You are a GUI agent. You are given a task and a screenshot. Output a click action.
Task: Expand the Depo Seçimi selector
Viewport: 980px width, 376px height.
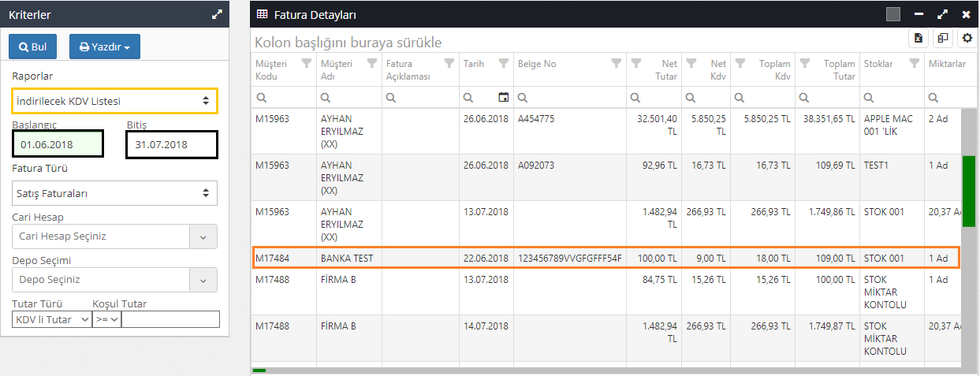pos(203,280)
